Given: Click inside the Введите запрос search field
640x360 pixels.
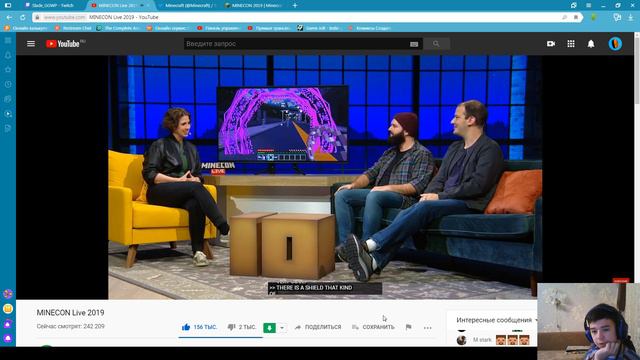Looking at the screenshot, I should [296, 44].
